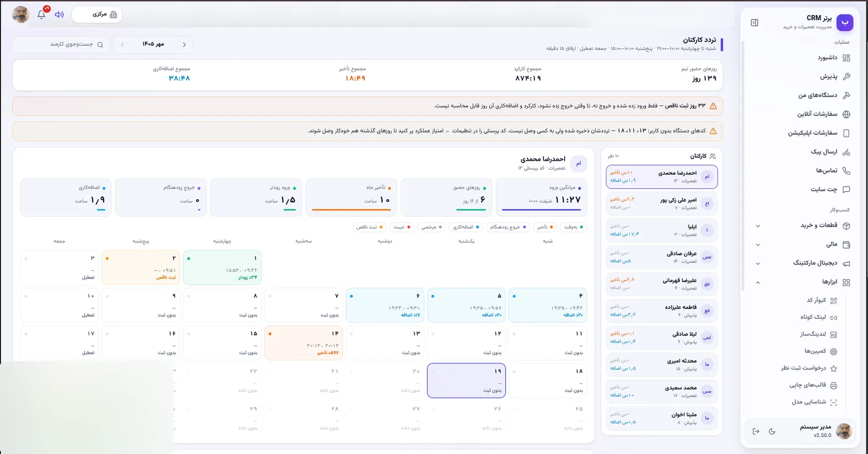Open کمپین‌ها tool
Screen dimensions: 868x454
[x=821, y=351]
